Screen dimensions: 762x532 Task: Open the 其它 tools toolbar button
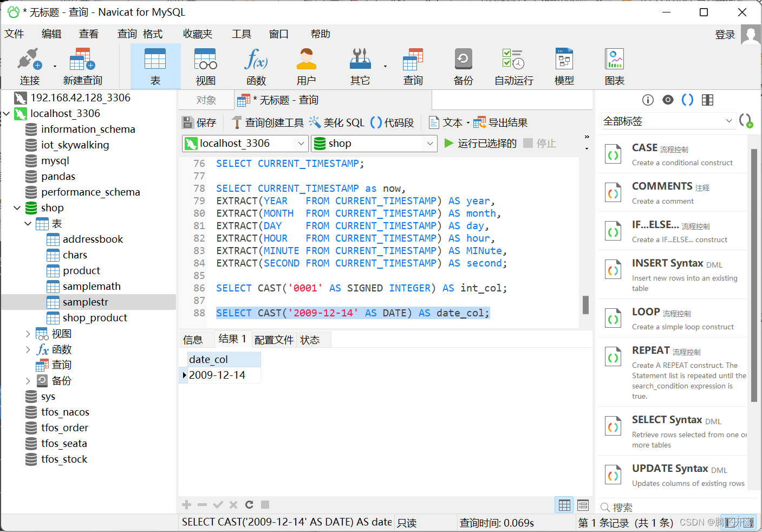[360, 66]
